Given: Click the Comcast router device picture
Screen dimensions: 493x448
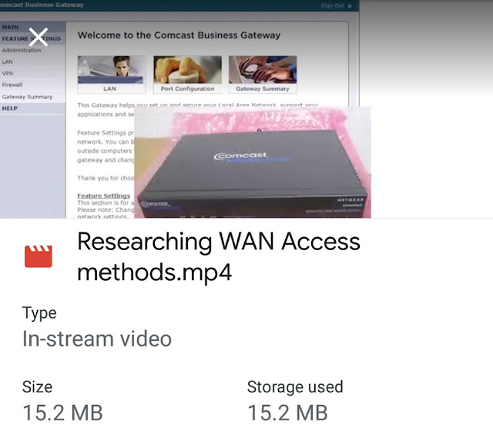Looking at the screenshot, I should click(x=253, y=162).
